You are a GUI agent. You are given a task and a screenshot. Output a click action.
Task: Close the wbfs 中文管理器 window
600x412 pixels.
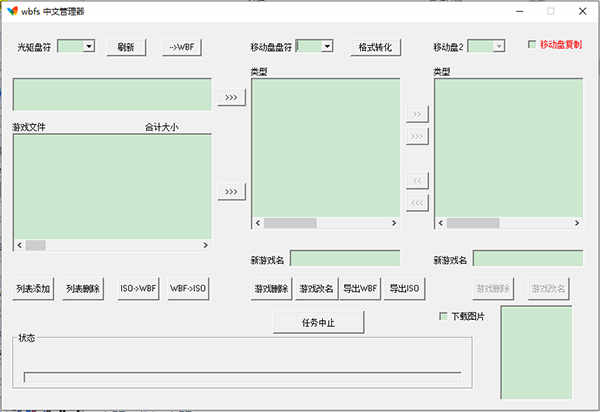coord(582,11)
